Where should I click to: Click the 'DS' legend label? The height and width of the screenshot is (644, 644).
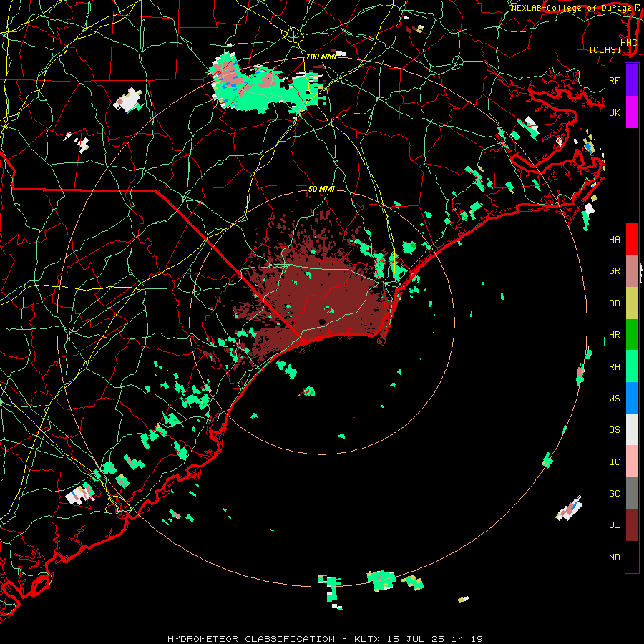point(614,430)
